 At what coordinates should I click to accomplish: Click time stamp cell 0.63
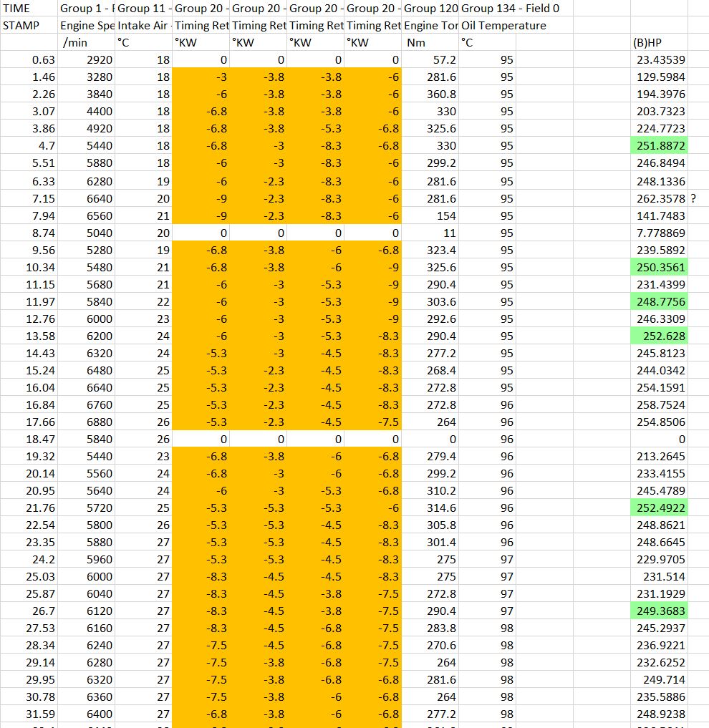pos(29,60)
